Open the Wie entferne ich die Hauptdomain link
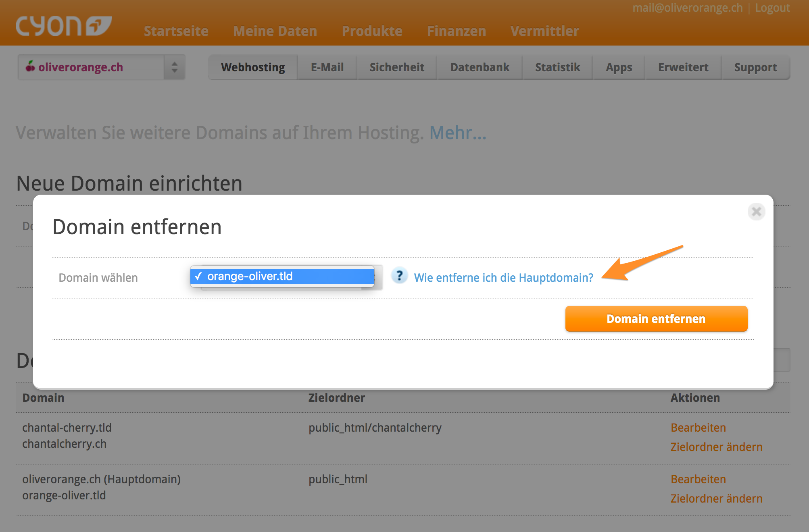Image resolution: width=809 pixels, height=532 pixels. click(503, 278)
